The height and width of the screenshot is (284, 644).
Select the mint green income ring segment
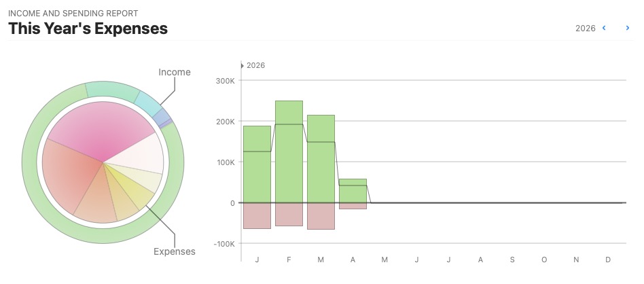tap(112, 90)
